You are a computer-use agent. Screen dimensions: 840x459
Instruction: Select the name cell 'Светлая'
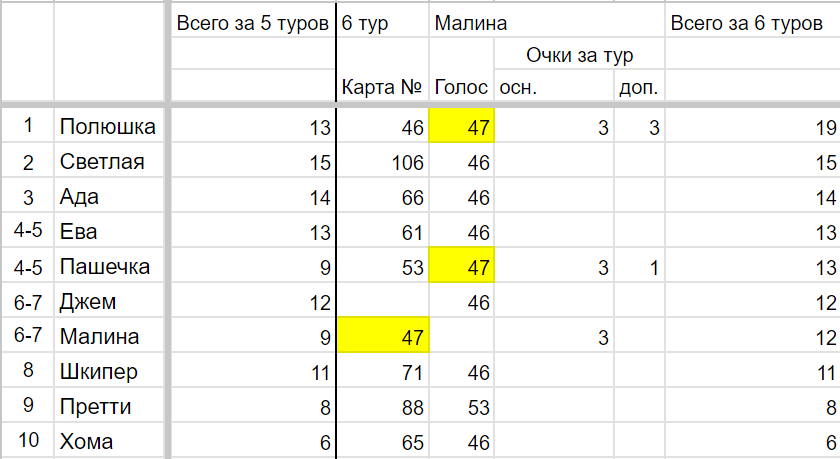point(109,161)
